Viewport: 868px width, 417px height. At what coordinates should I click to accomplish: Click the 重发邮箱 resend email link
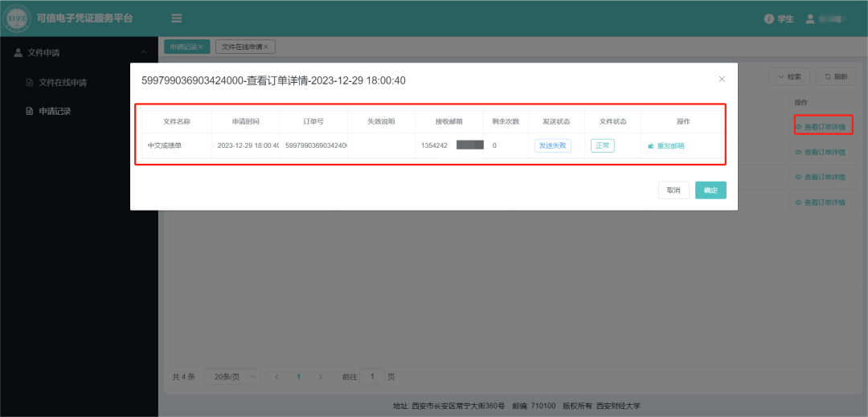pos(666,146)
